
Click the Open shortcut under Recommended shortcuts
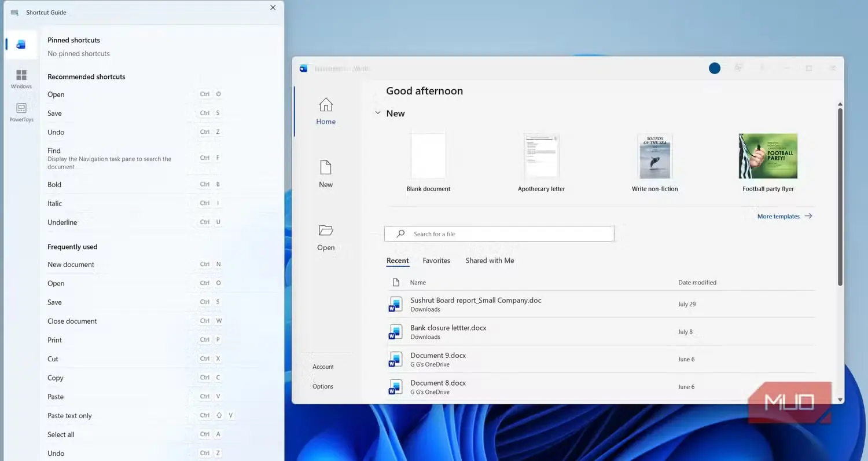point(135,94)
